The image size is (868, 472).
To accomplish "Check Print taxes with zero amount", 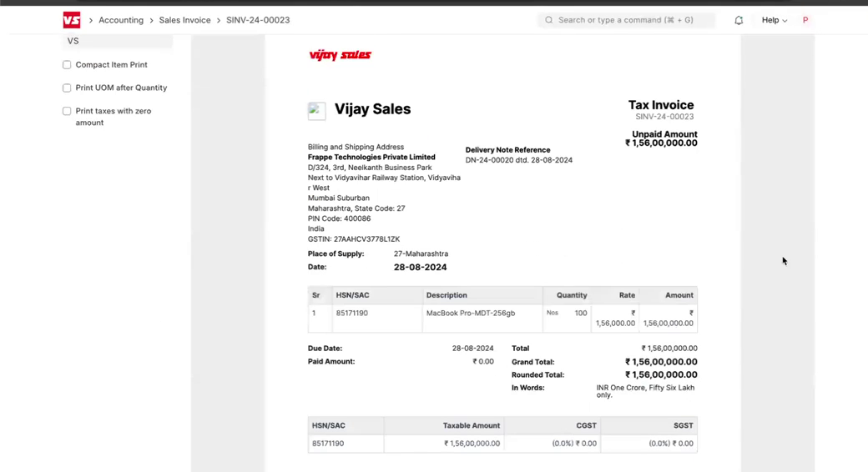I will [x=67, y=111].
